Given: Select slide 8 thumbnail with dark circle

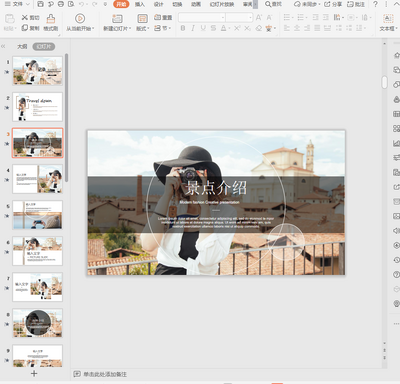Looking at the screenshot, I should pos(37,323).
